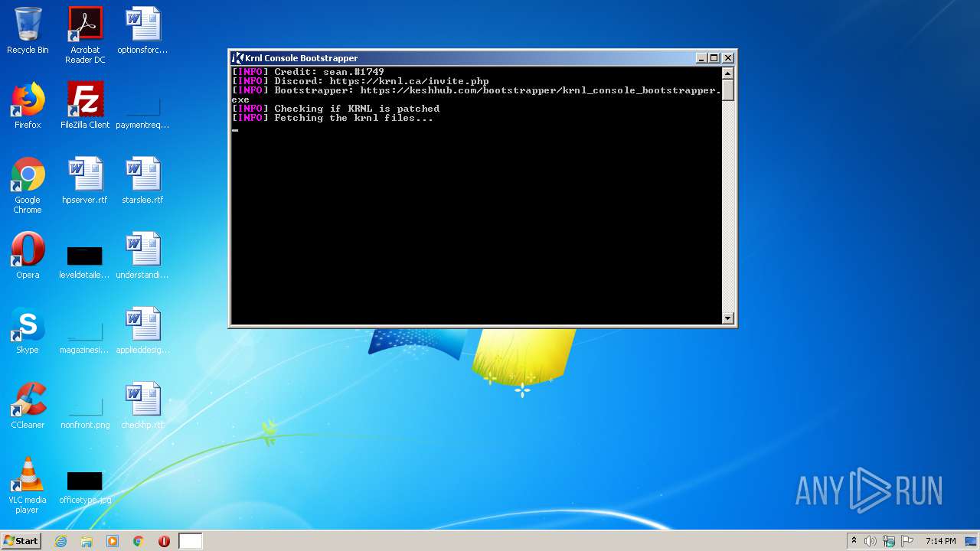Open hpserver.rtf document
Image resolution: width=980 pixels, height=551 pixels.
(85, 181)
